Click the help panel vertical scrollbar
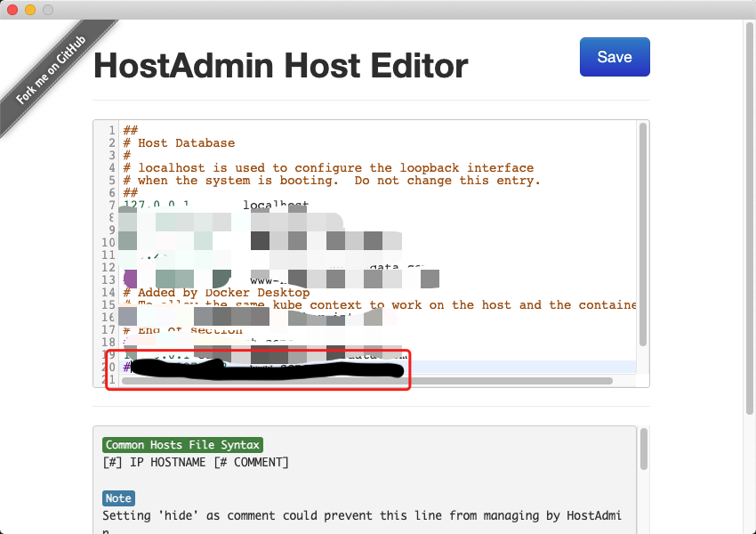The image size is (756, 534). click(x=644, y=449)
